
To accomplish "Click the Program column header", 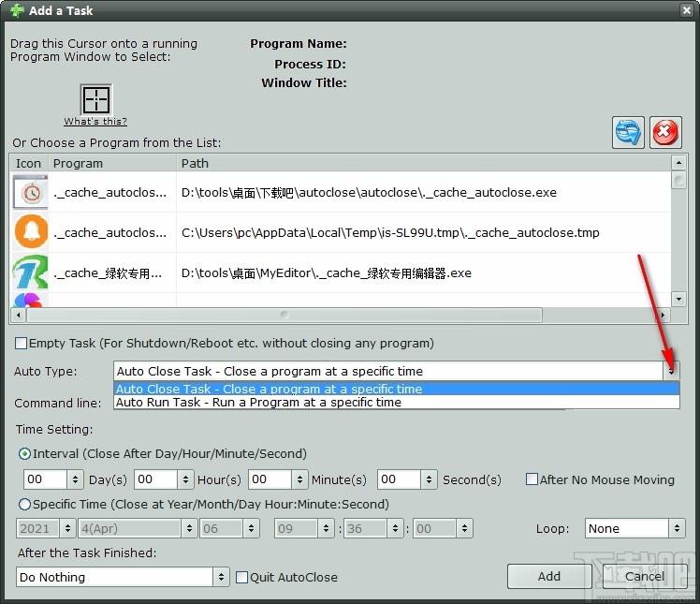I will [x=112, y=164].
